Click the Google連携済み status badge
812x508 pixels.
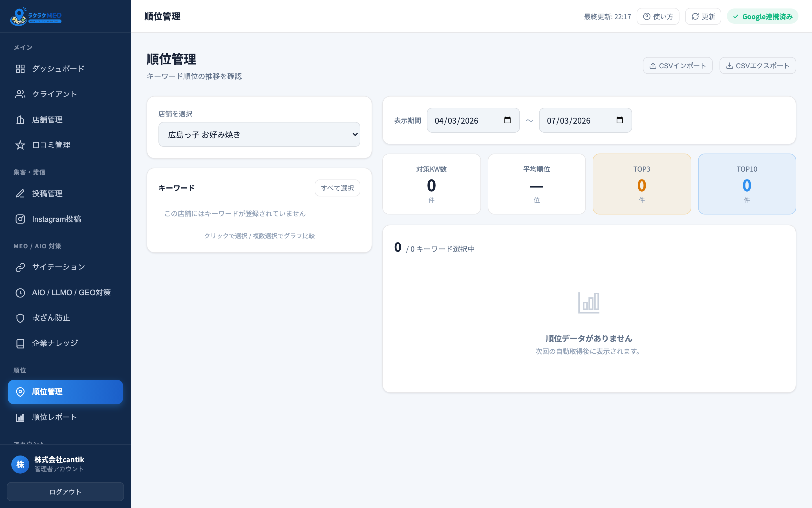[762, 16]
